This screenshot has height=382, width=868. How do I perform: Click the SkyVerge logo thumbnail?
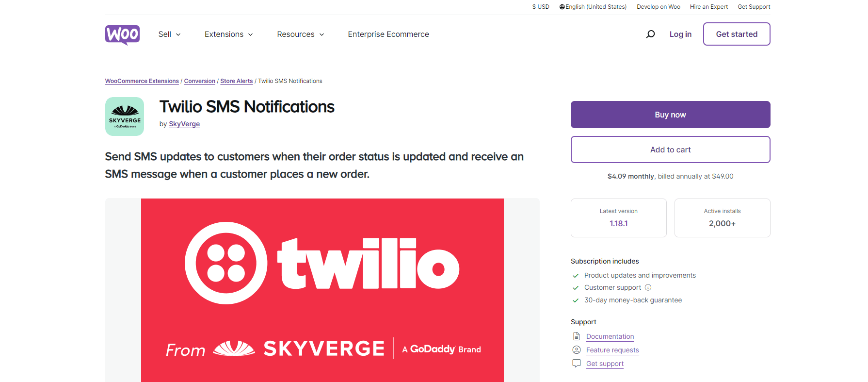(124, 116)
